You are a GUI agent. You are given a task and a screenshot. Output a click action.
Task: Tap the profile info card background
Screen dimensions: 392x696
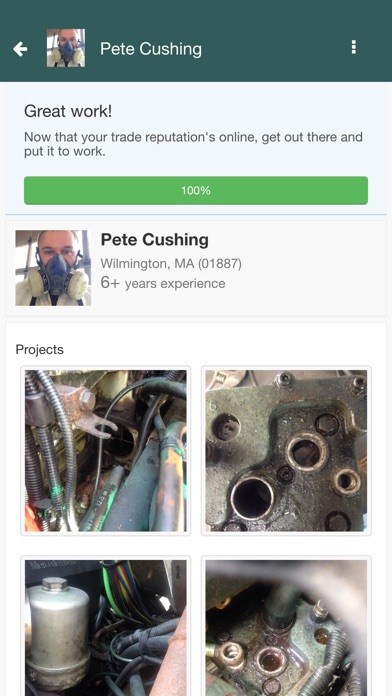196,268
